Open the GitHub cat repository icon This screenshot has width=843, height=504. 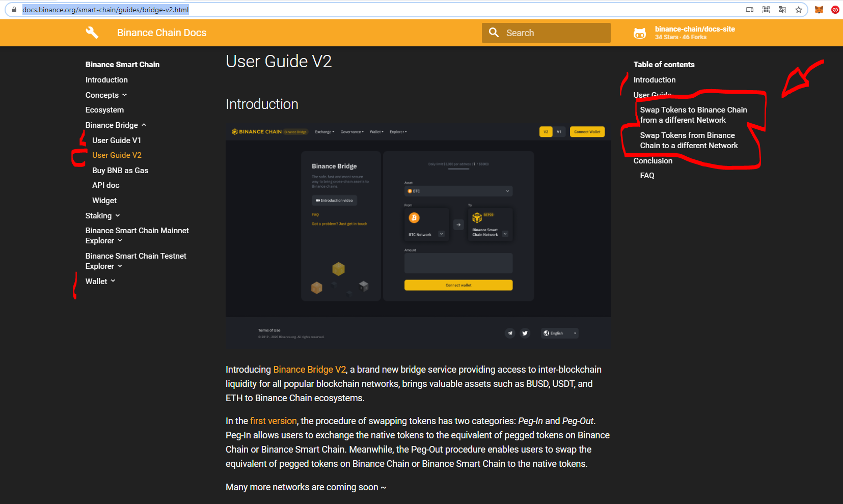click(640, 33)
